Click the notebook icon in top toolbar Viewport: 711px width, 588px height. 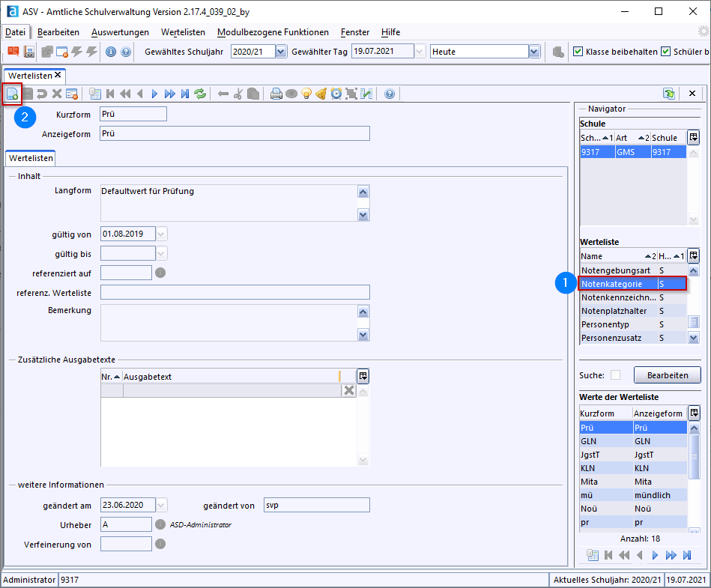pyautogui.click(x=29, y=52)
